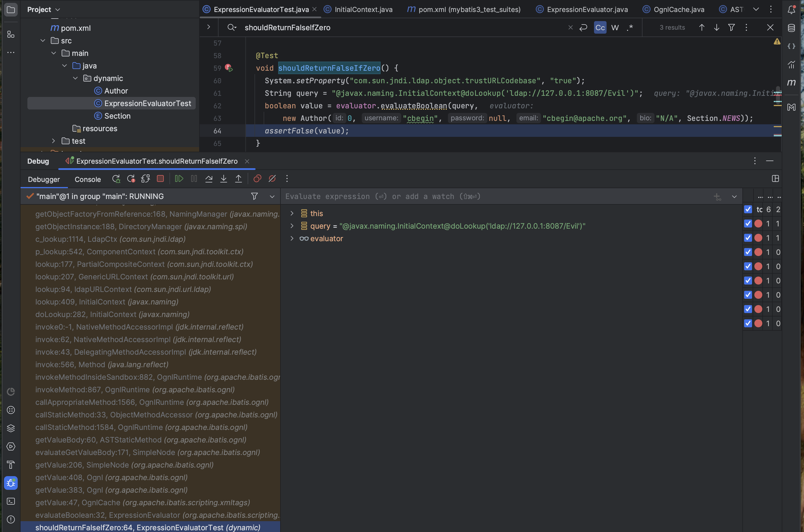
Task: Click Rerun Failed Tests icon
Action: point(131,179)
